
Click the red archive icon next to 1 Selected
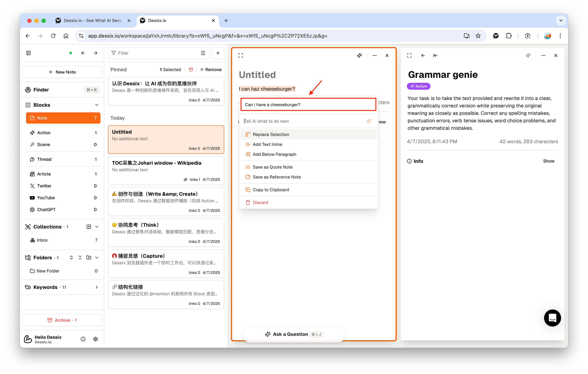point(191,70)
